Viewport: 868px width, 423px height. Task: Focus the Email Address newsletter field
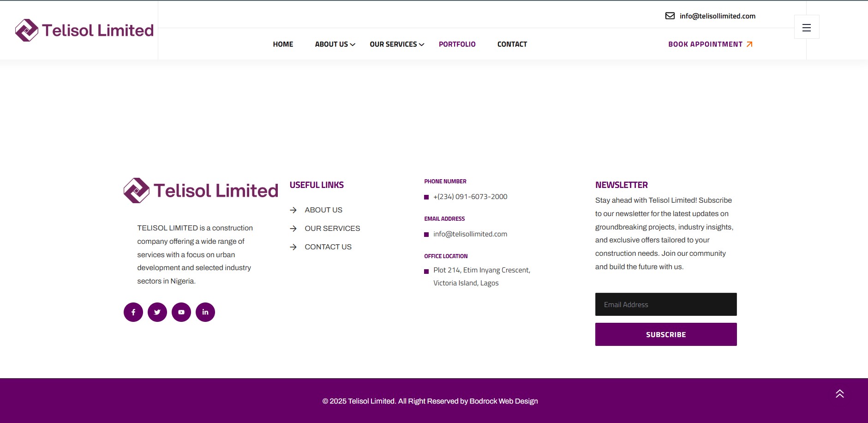click(x=665, y=304)
